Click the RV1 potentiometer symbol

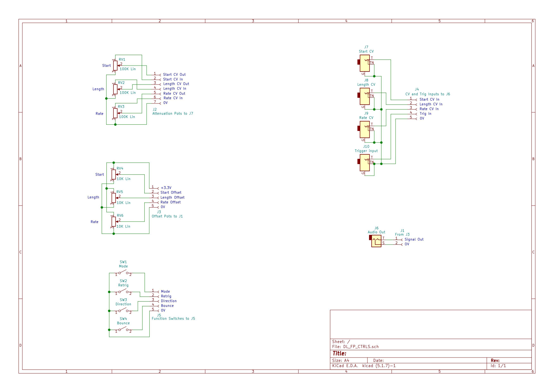(x=115, y=65)
